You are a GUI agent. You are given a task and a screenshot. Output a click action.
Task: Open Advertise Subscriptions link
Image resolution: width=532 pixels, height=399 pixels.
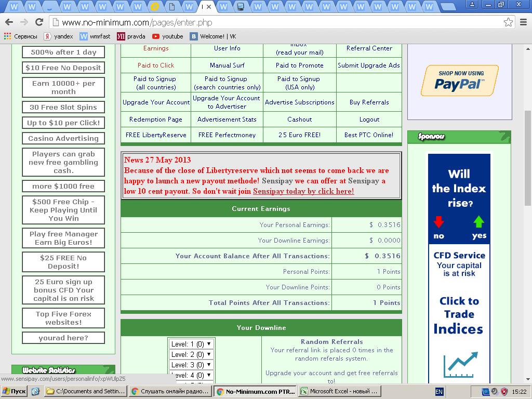300,102
